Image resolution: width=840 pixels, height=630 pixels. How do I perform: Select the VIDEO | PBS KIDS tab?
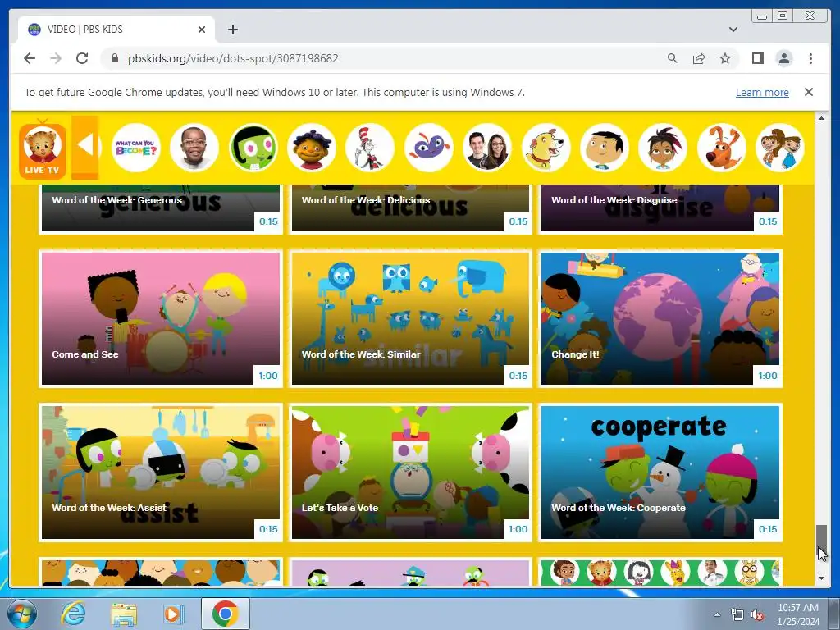(x=116, y=30)
